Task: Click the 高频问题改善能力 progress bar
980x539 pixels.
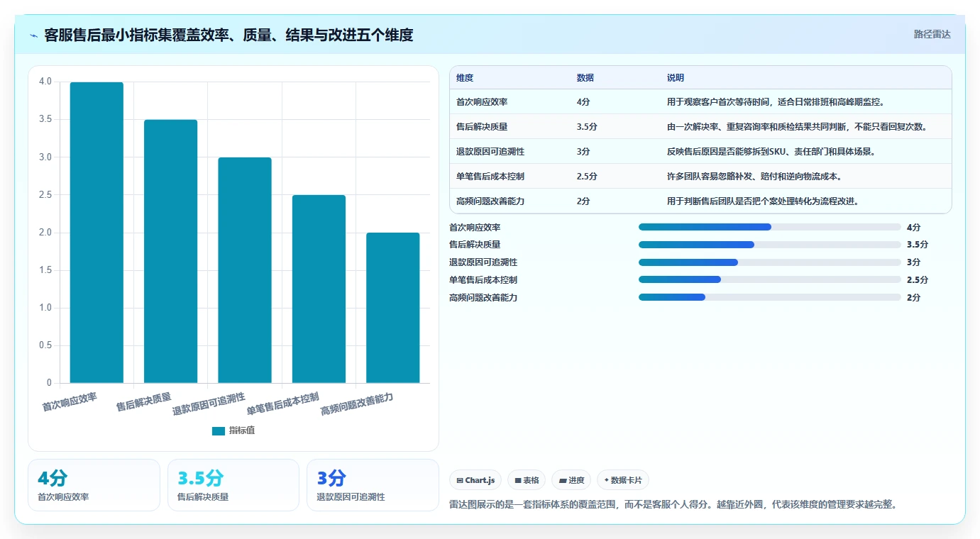Action: 770,297
